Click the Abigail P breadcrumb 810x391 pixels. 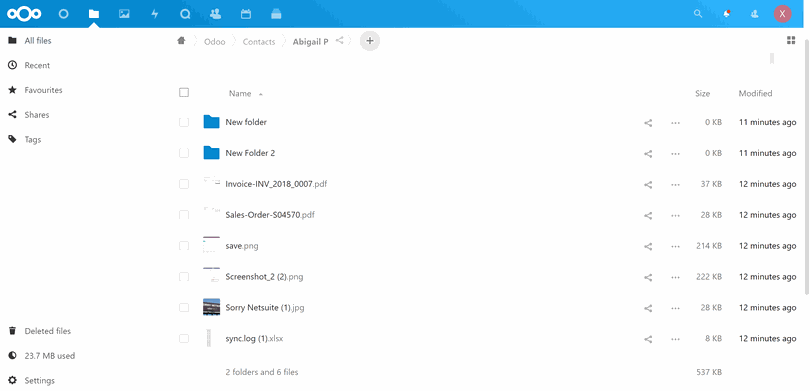(x=310, y=42)
